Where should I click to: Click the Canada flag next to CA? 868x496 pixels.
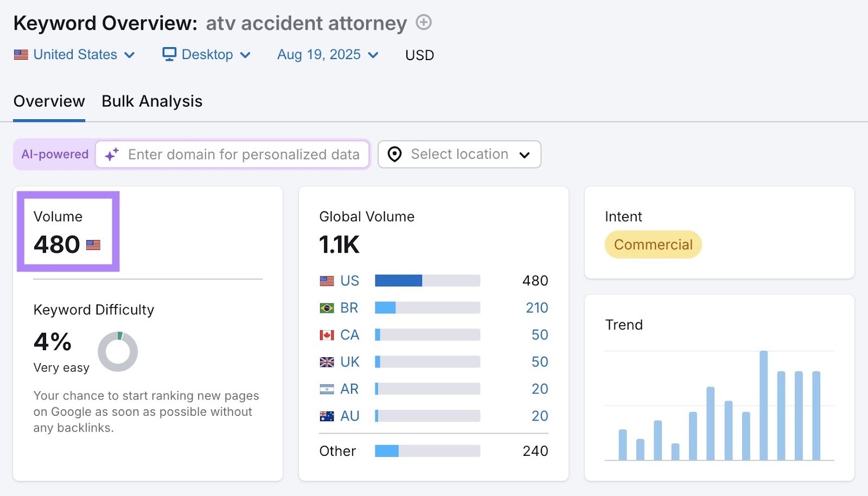[326, 334]
